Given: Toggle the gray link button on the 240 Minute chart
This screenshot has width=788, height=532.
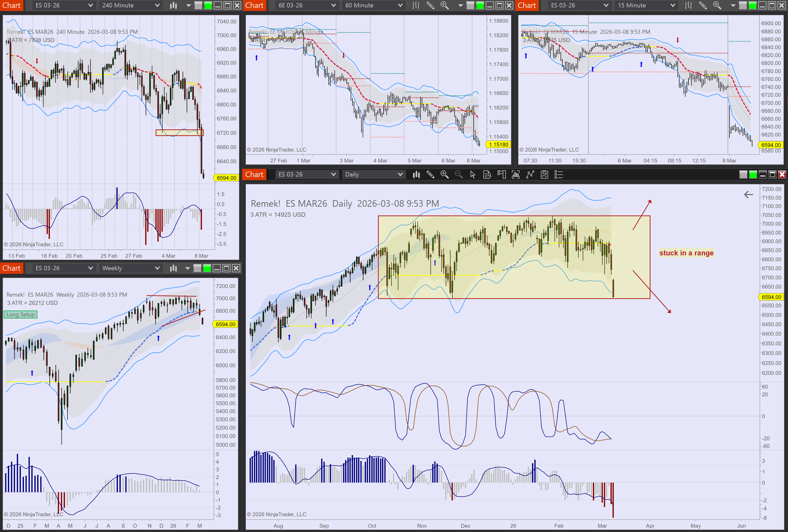Looking at the screenshot, I should [x=198, y=5].
